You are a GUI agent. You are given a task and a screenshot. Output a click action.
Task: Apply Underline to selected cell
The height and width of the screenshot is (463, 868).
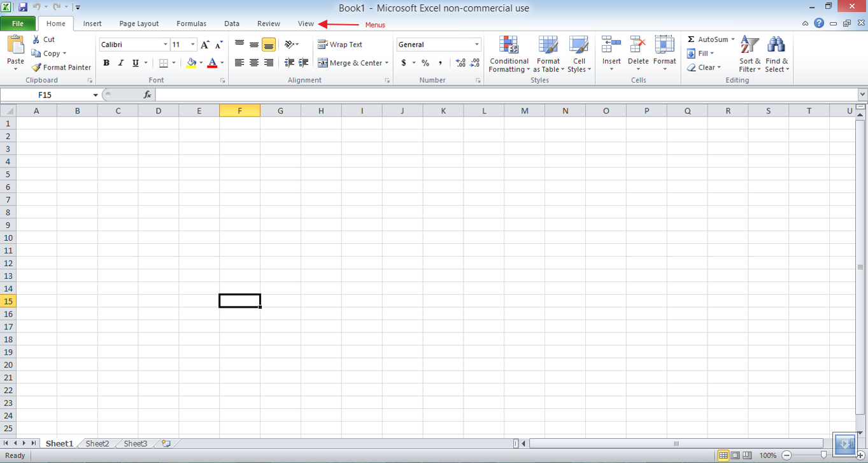134,62
